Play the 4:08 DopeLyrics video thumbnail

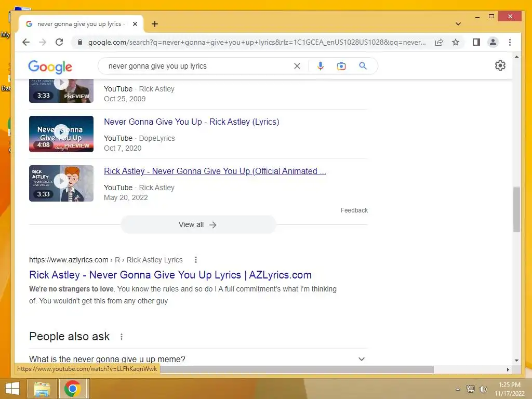point(61,134)
